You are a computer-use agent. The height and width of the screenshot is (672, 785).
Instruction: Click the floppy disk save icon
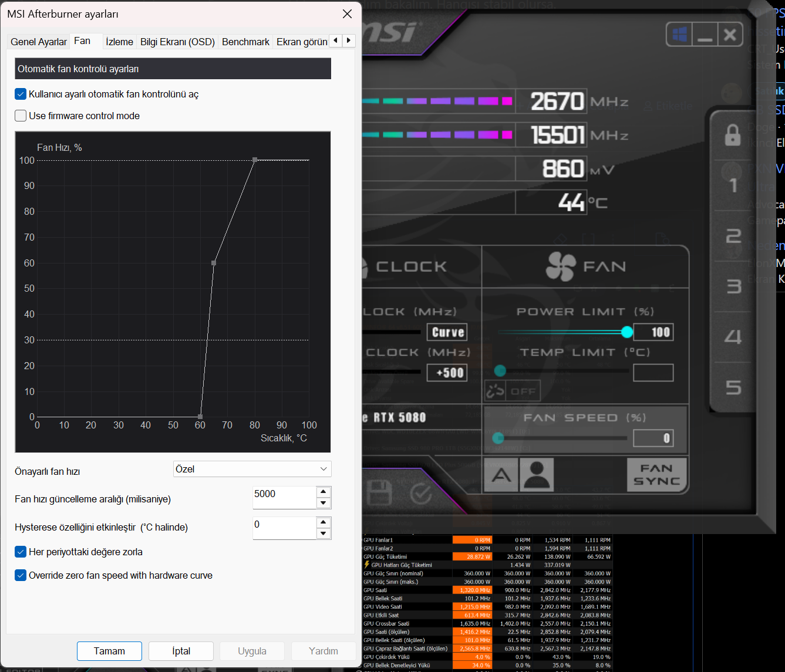tap(379, 494)
